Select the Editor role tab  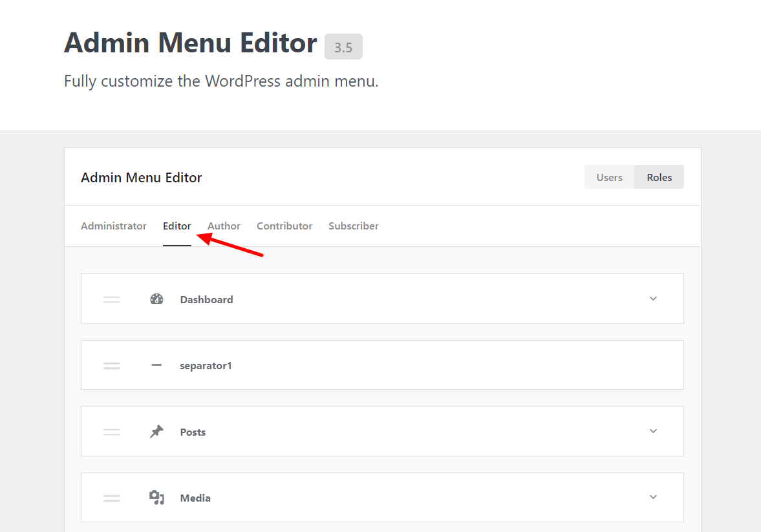pyautogui.click(x=177, y=226)
